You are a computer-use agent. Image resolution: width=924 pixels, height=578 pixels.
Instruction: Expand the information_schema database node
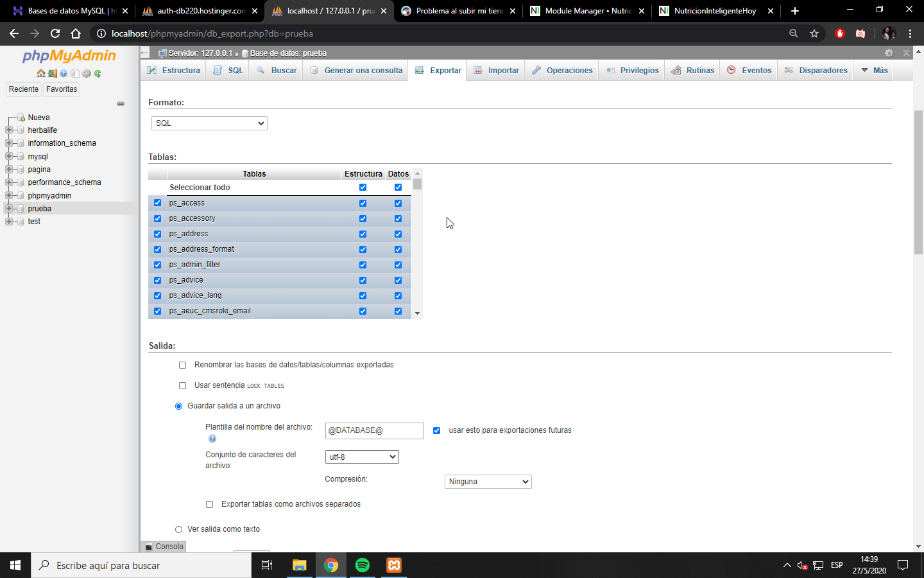[x=9, y=143]
